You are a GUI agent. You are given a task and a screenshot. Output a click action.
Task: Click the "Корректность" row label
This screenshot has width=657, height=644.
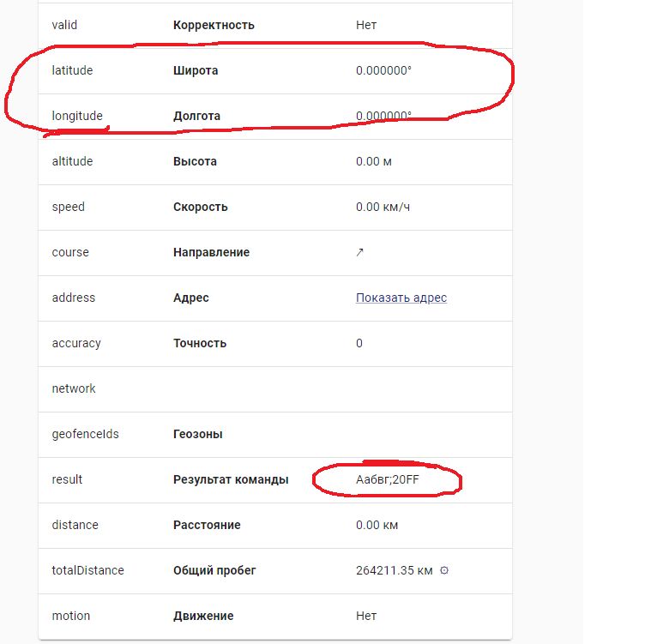click(214, 25)
